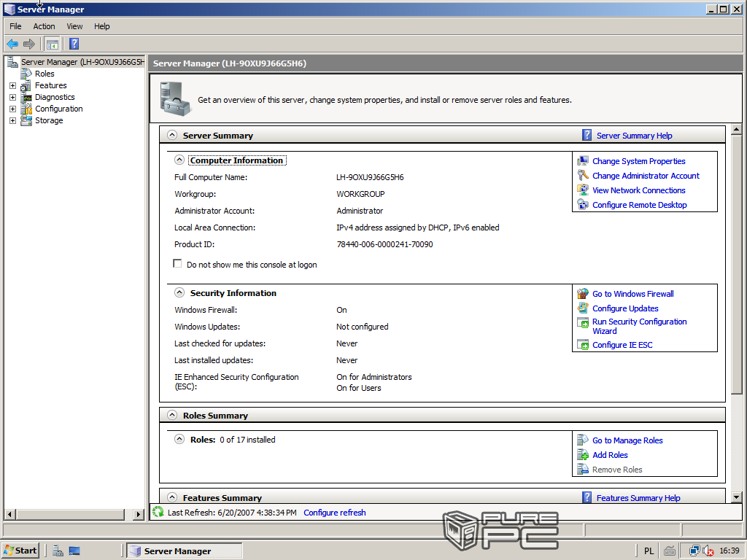
Task: Open the Change System Properties link
Action: pos(639,161)
